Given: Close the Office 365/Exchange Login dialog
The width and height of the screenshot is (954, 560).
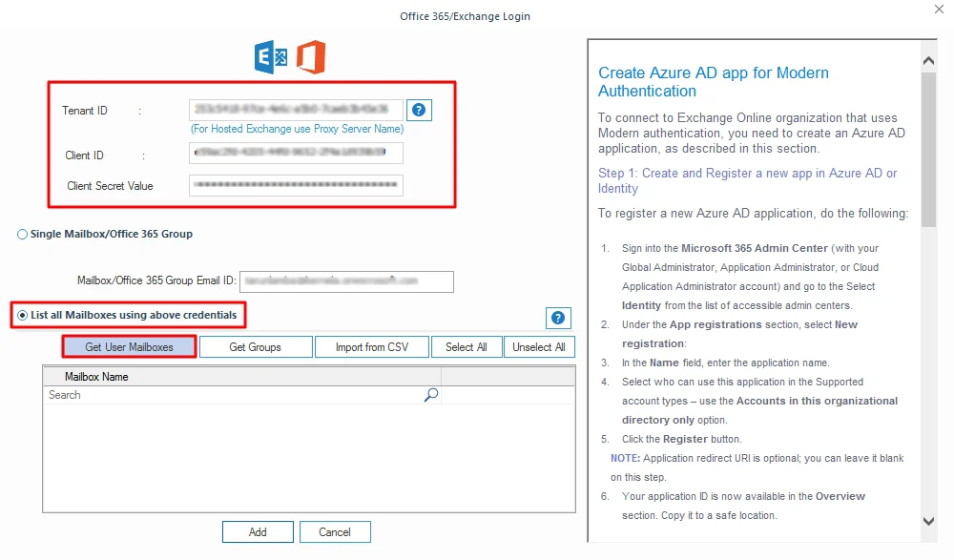Looking at the screenshot, I should pos(939,10).
